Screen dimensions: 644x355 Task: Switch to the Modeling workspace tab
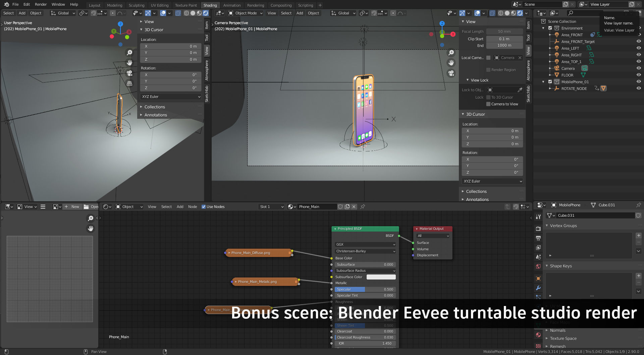(114, 5)
